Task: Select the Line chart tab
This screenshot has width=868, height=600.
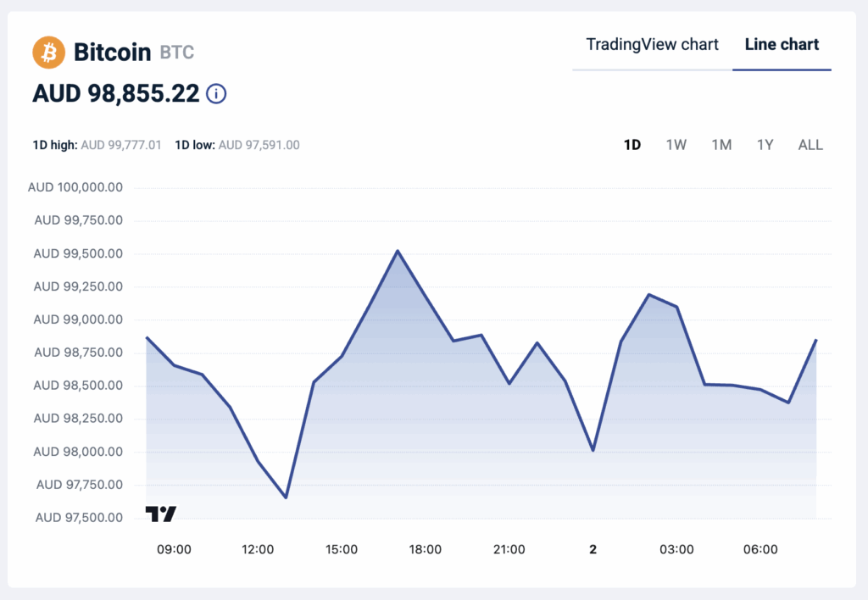Action: click(782, 44)
